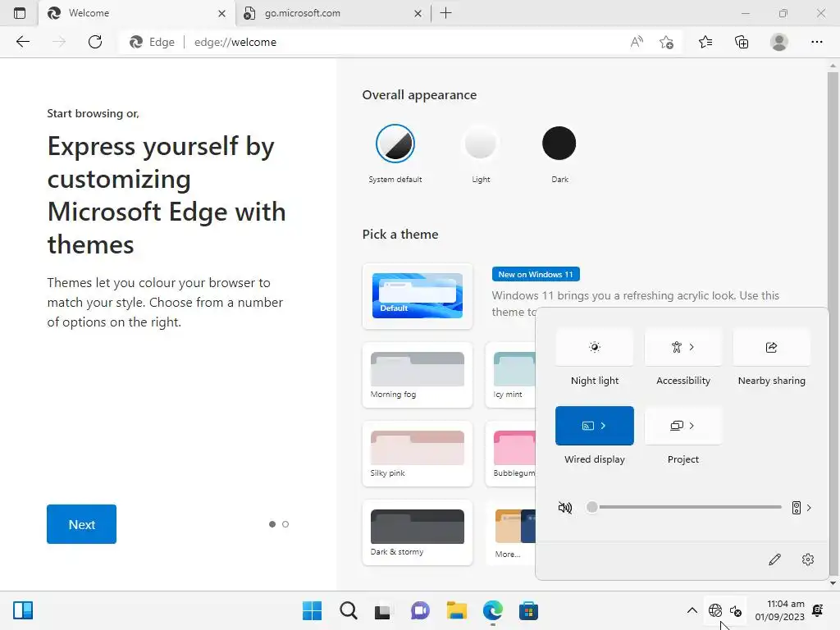The height and width of the screenshot is (630, 840).
Task: Show hidden tray icons
Action: coord(692,610)
